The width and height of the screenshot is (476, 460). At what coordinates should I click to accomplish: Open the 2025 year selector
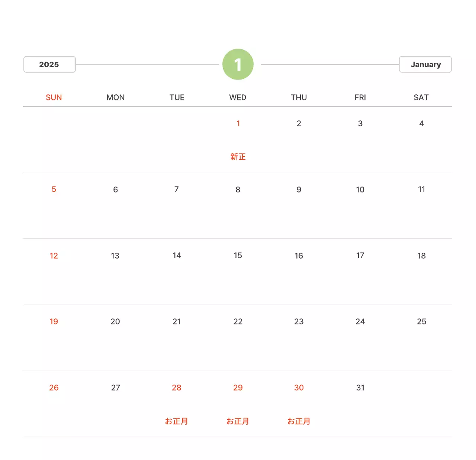point(49,65)
